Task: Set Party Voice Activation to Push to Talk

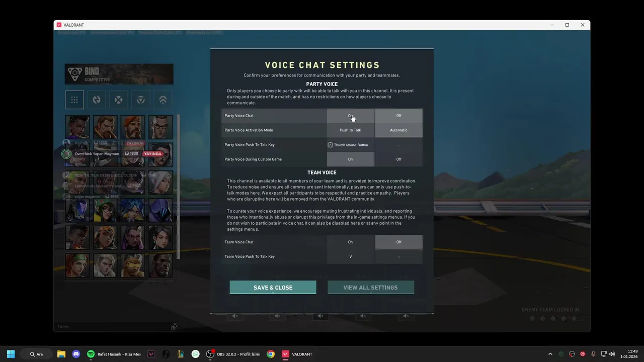Action: 351,130
